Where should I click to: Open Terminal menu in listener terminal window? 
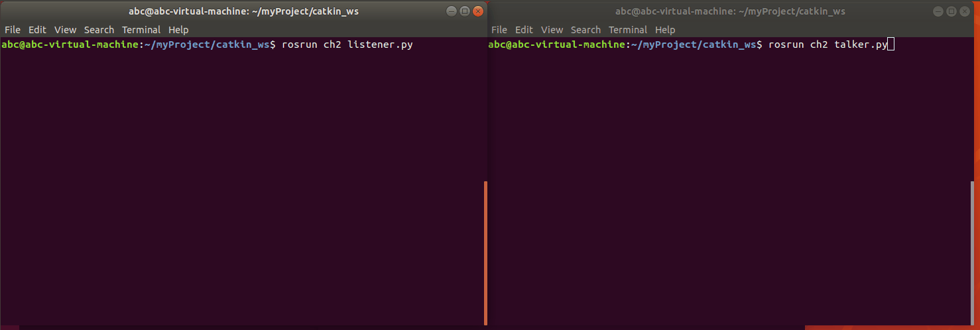(141, 30)
